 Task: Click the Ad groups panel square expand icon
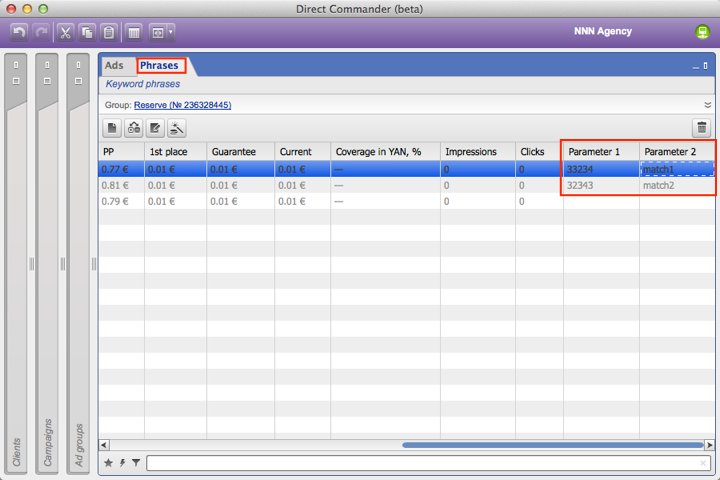[x=79, y=81]
